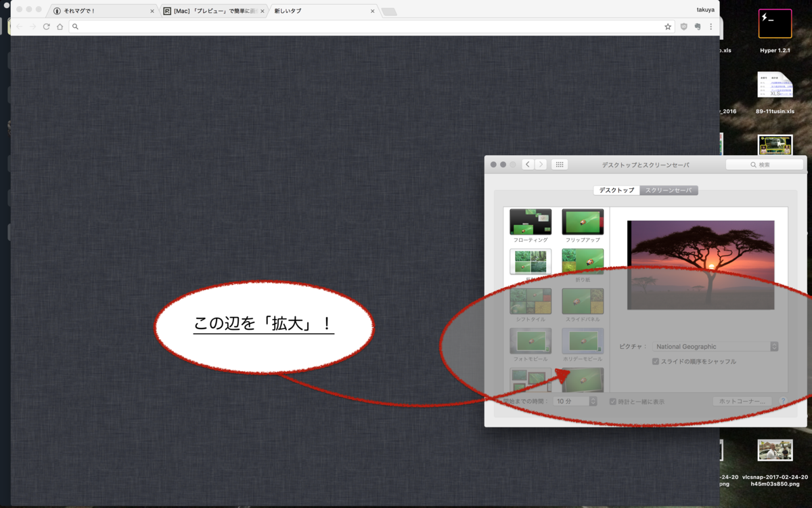The width and height of the screenshot is (812, 508).
Task: Select the video snapshot thumbnail below 89-11tusin.xls
Action: pyautogui.click(x=775, y=145)
